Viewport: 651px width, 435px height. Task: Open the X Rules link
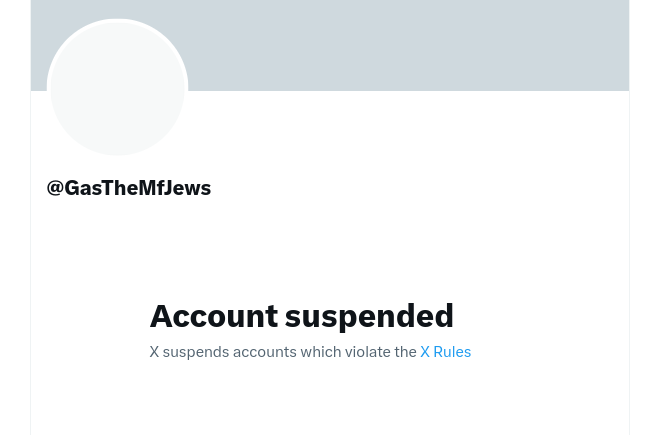(445, 352)
